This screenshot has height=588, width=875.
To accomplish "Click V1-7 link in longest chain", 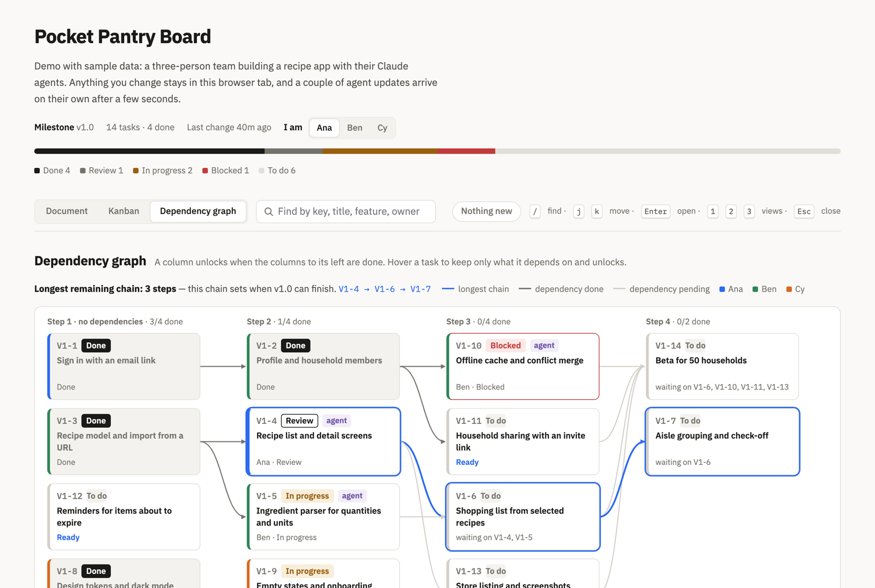I will (421, 289).
